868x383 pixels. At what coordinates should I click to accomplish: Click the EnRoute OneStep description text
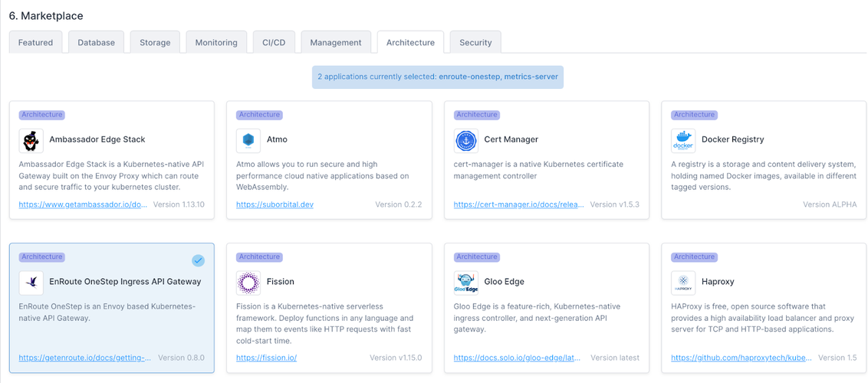[x=107, y=313]
